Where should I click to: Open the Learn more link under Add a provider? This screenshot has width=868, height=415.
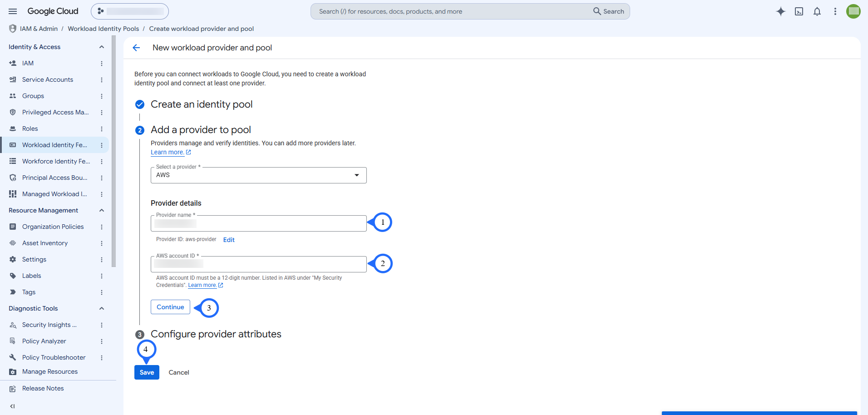tap(171, 153)
